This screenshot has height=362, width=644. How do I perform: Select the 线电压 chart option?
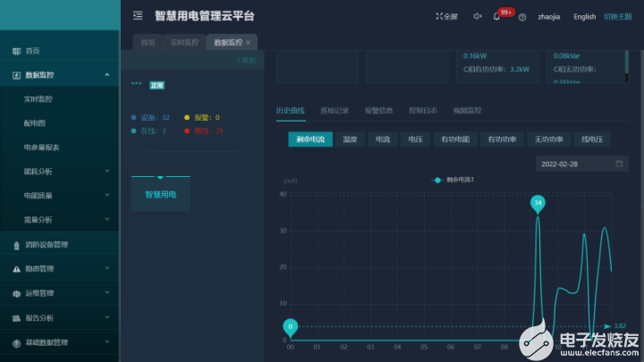tap(592, 139)
